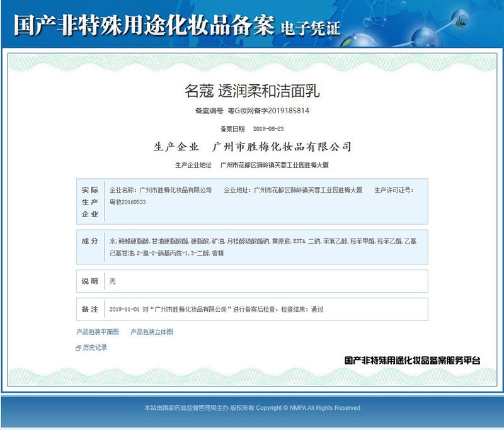Select the product title 名蔻 透润柔和洁面乳
The height and width of the screenshot is (430, 504).
click(252, 91)
